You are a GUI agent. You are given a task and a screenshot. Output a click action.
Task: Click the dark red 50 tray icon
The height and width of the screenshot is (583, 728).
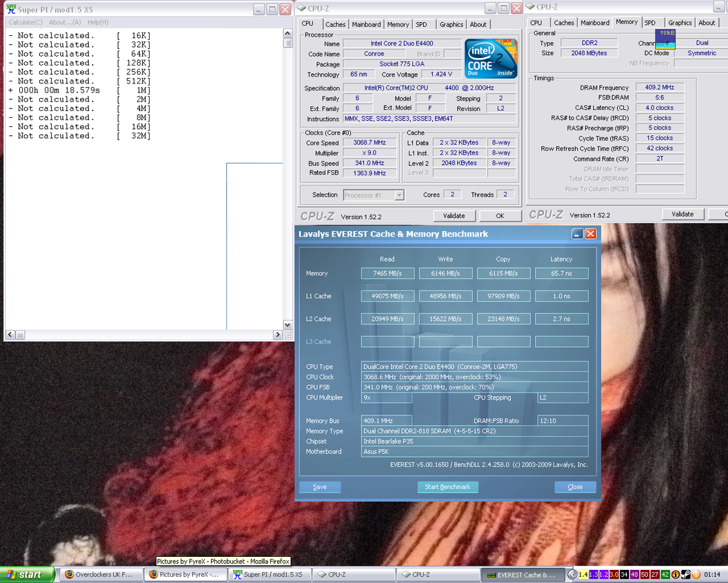645,575
